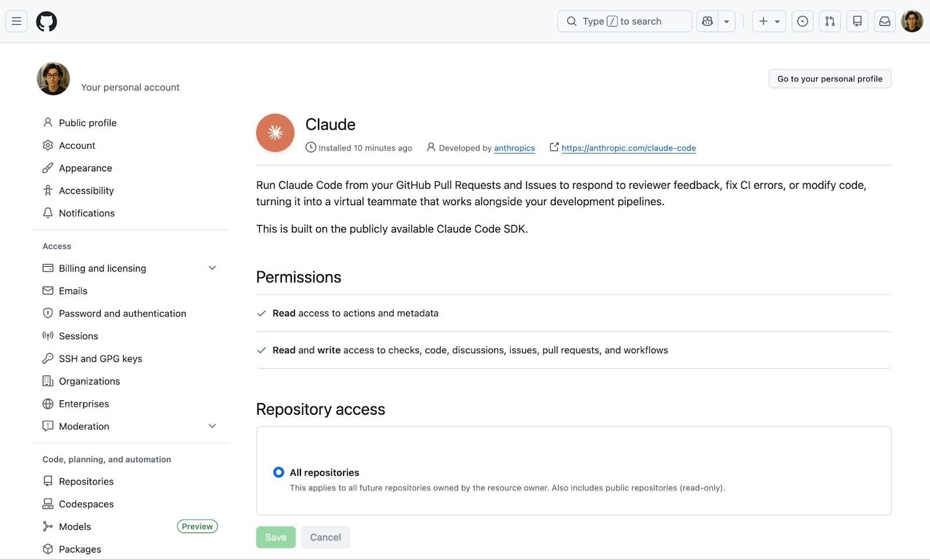Screen dimensions: 930x560
Task: Open the notifications inbox icon
Action: tap(884, 21)
